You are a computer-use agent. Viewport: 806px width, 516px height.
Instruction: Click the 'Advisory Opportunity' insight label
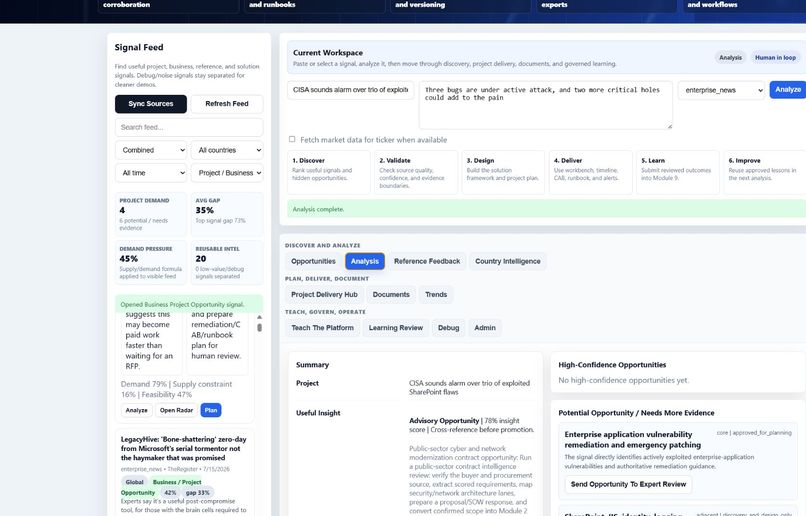[x=444, y=420]
